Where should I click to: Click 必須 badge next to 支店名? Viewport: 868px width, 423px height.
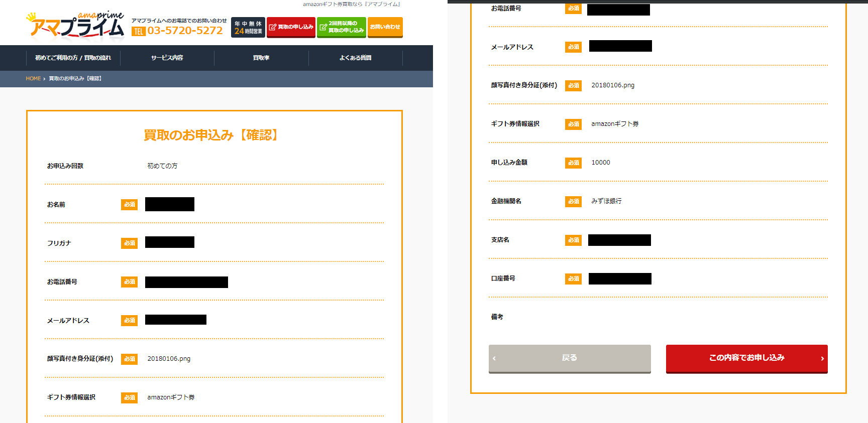tap(573, 240)
